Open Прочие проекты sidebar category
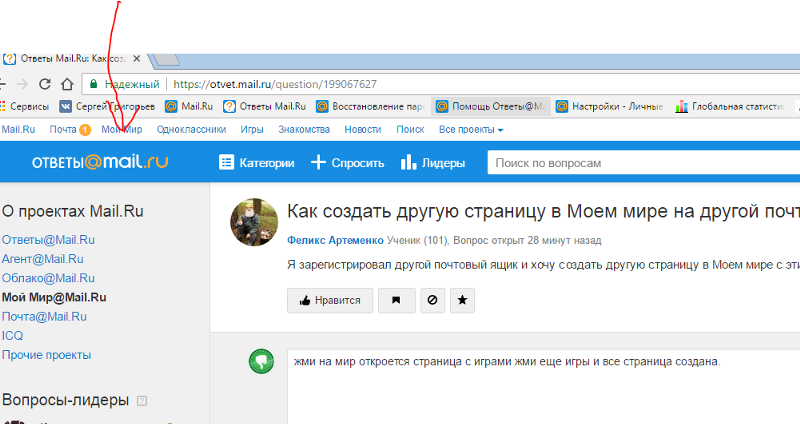 pyautogui.click(x=46, y=355)
